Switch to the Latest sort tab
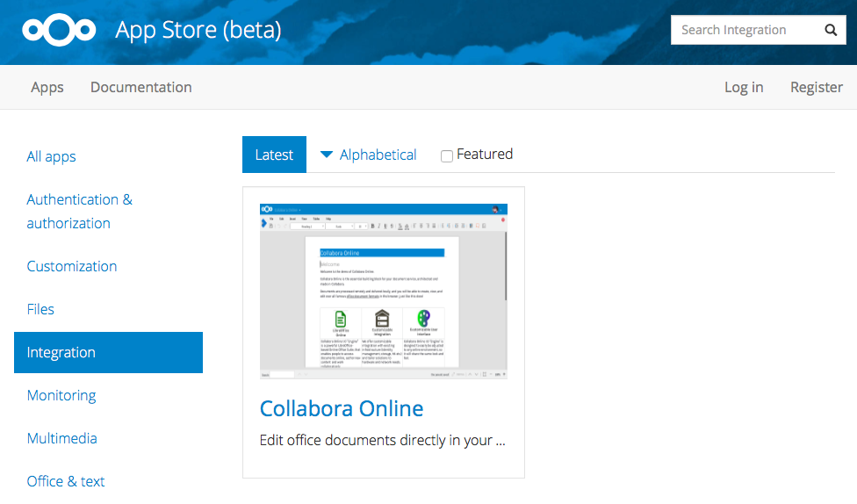 pyautogui.click(x=274, y=155)
